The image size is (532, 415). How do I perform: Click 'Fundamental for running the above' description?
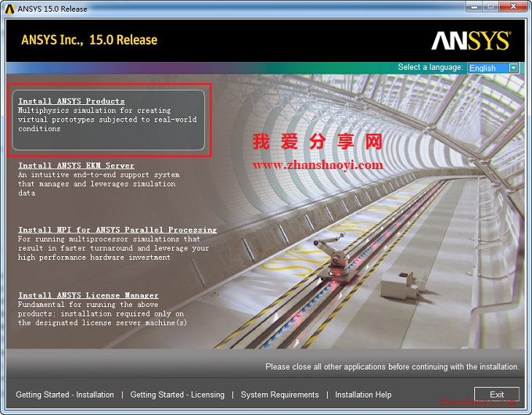click(x=88, y=305)
